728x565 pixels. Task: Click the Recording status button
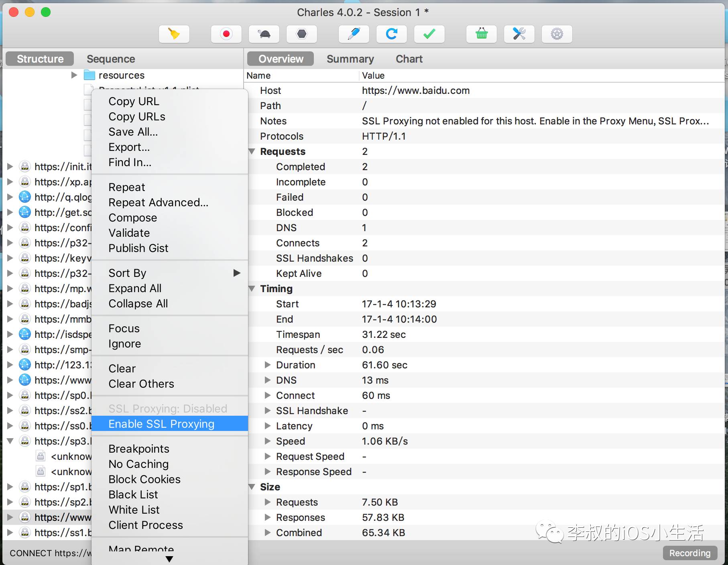tap(690, 553)
